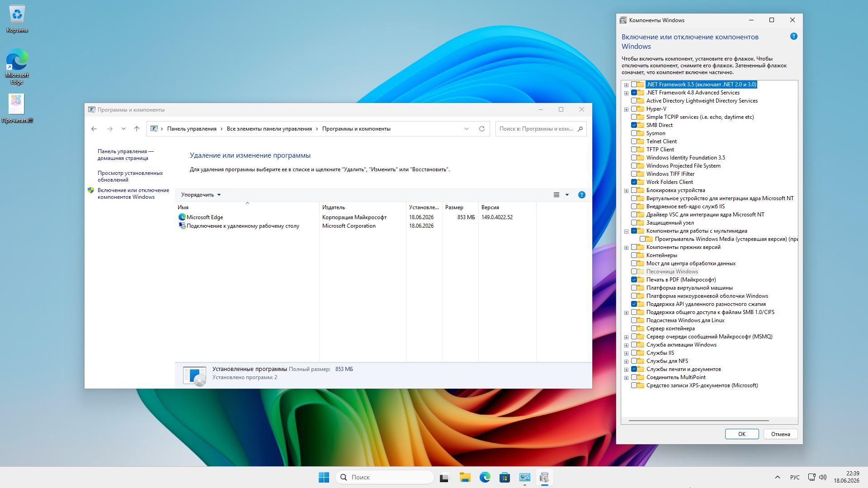
Task: Uncheck Work Folders Client
Action: (634, 182)
